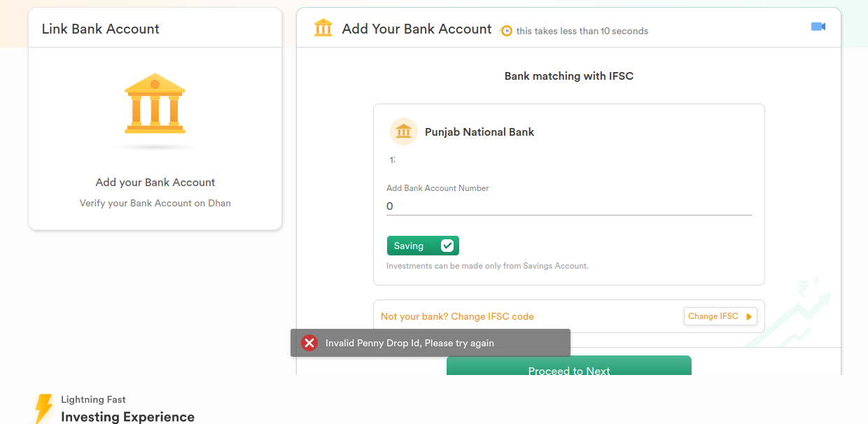Screen dimensions: 868x424
Task: Focus the Add Bank Account Number field
Action: click(x=569, y=206)
